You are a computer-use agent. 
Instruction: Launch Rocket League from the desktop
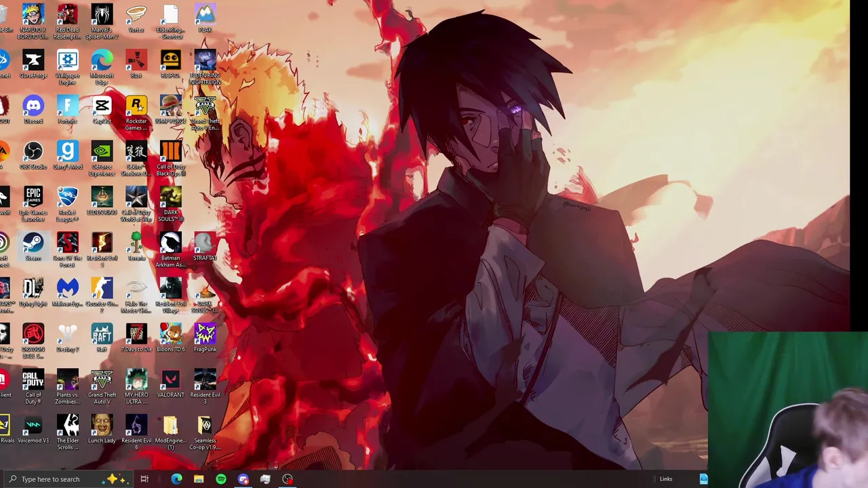coord(67,204)
